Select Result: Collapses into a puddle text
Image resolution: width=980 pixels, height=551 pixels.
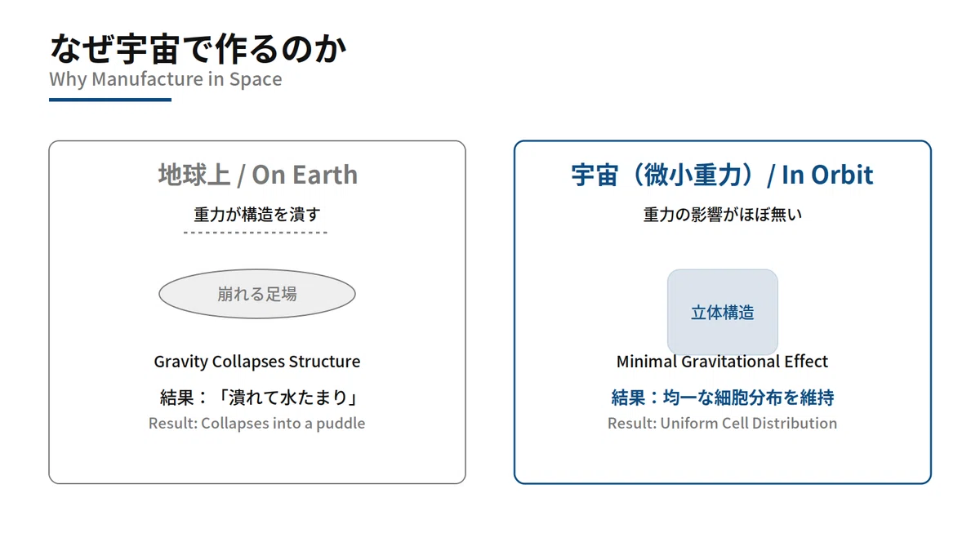(257, 424)
